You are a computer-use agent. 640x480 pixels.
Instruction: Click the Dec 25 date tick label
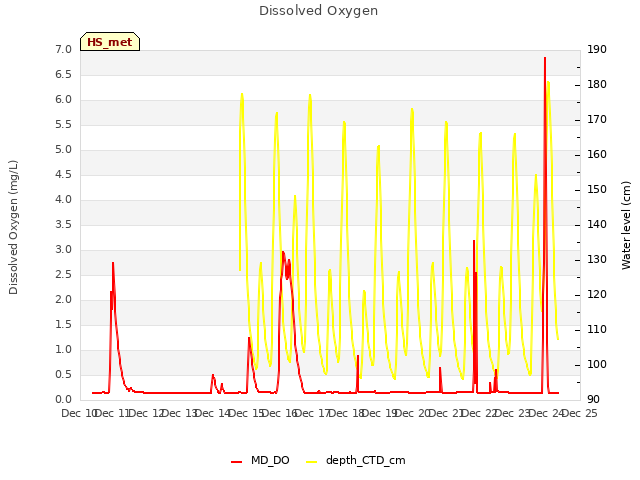580,413
